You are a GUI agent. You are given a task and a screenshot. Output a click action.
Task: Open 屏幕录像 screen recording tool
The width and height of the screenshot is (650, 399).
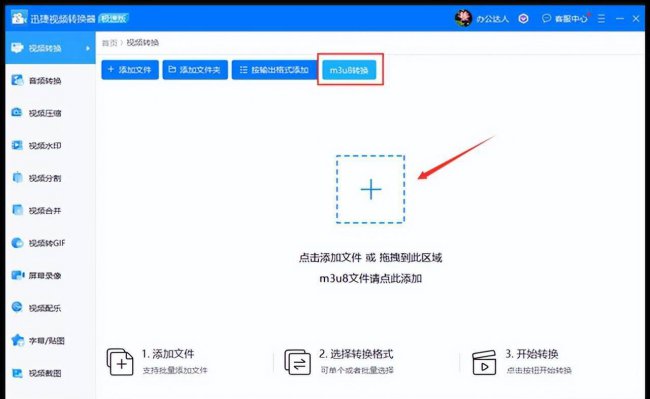click(50, 275)
